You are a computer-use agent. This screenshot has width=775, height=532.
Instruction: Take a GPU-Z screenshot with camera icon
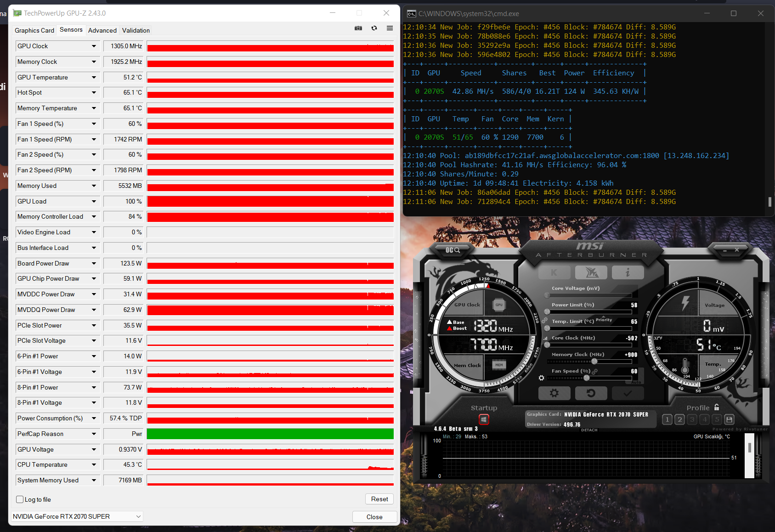coord(358,28)
